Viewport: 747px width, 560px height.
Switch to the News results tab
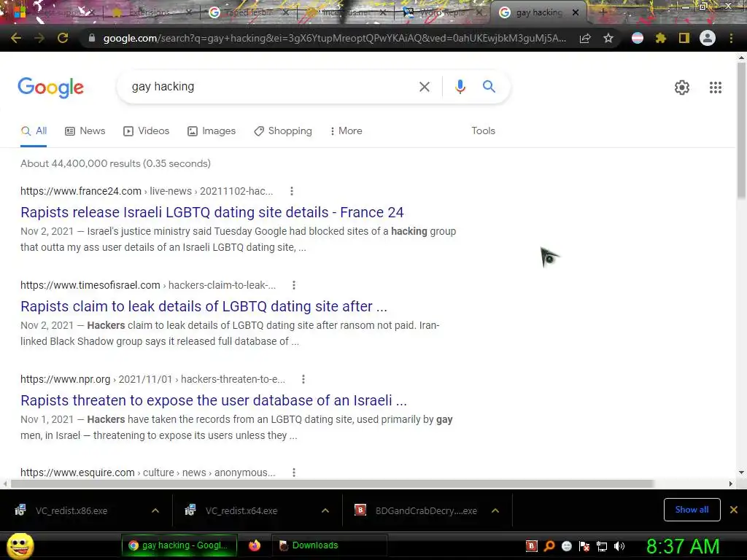(x=85, y=131)
